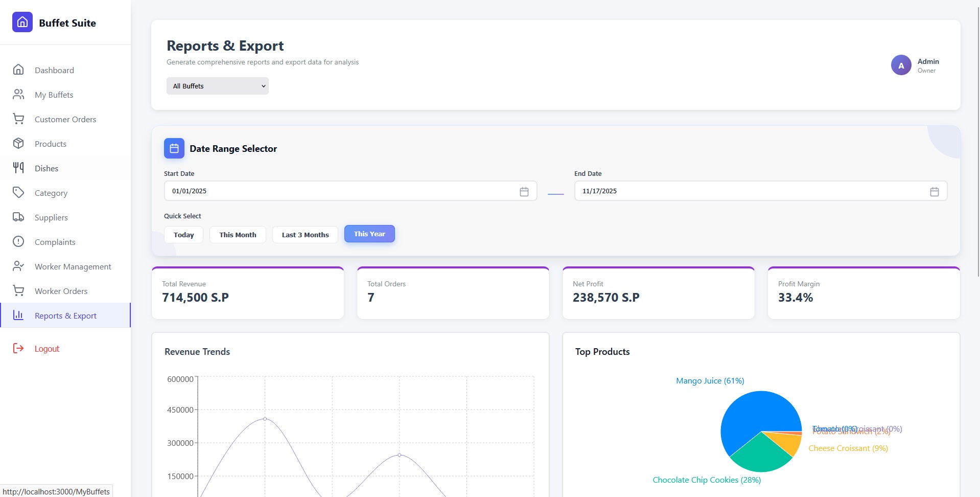Choose the Last 3 Months range

pos(305,235)
